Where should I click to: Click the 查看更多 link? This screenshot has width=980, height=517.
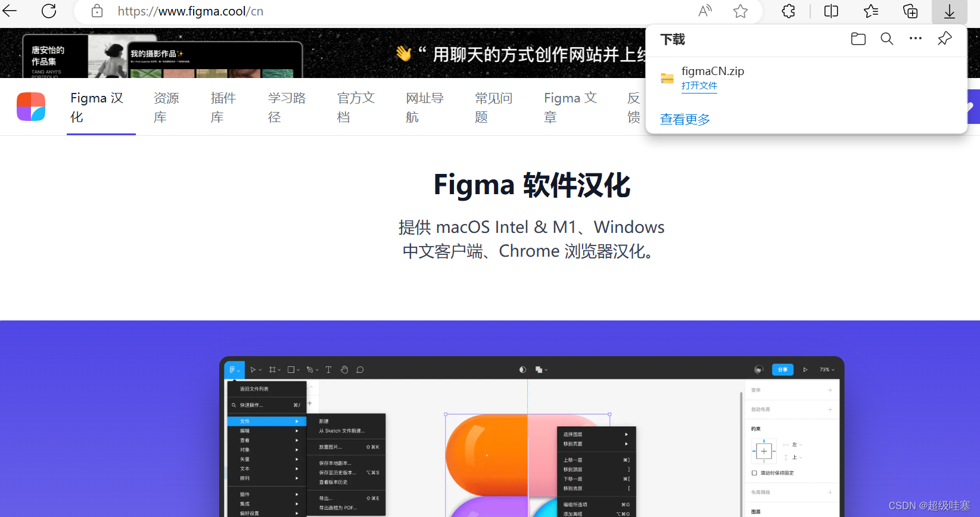[685, 119]
